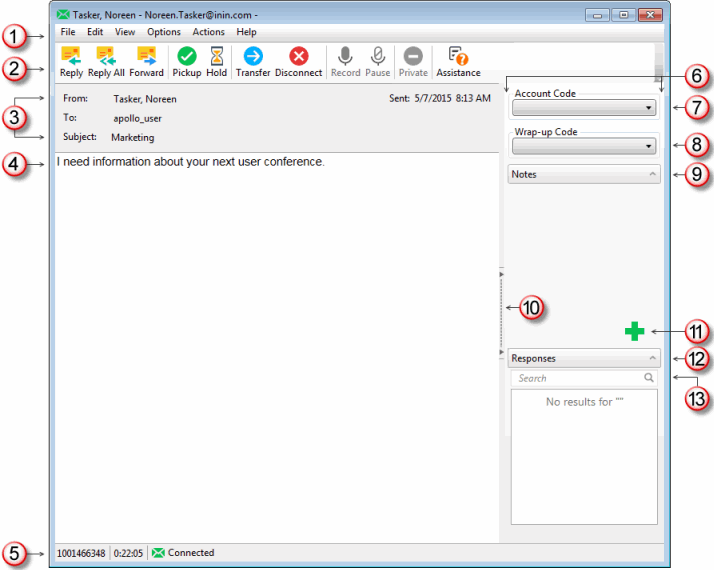Collapse the Responses section

point(652,358)
